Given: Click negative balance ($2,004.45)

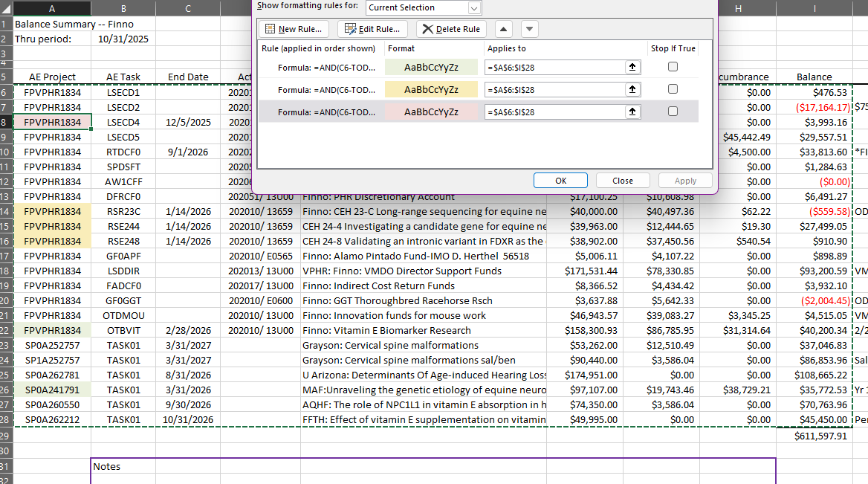Looking at the screenshot, I should point(814,300).
